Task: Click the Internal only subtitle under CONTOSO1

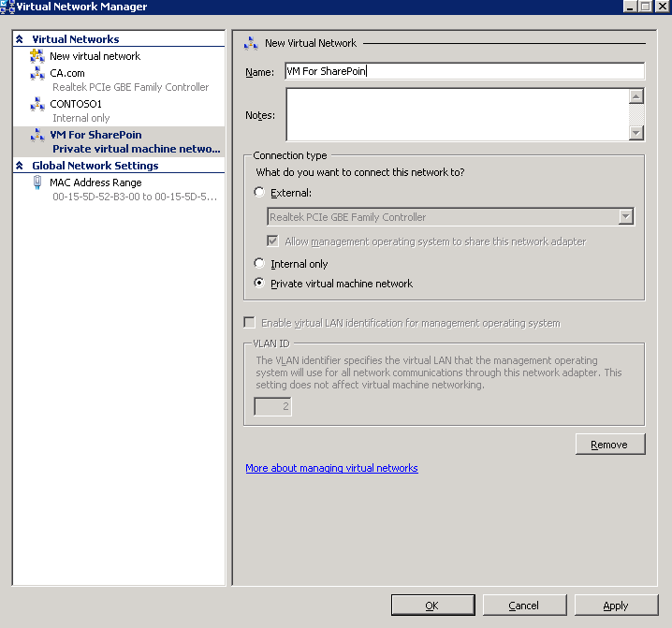Action: click(x=81, y=118)
